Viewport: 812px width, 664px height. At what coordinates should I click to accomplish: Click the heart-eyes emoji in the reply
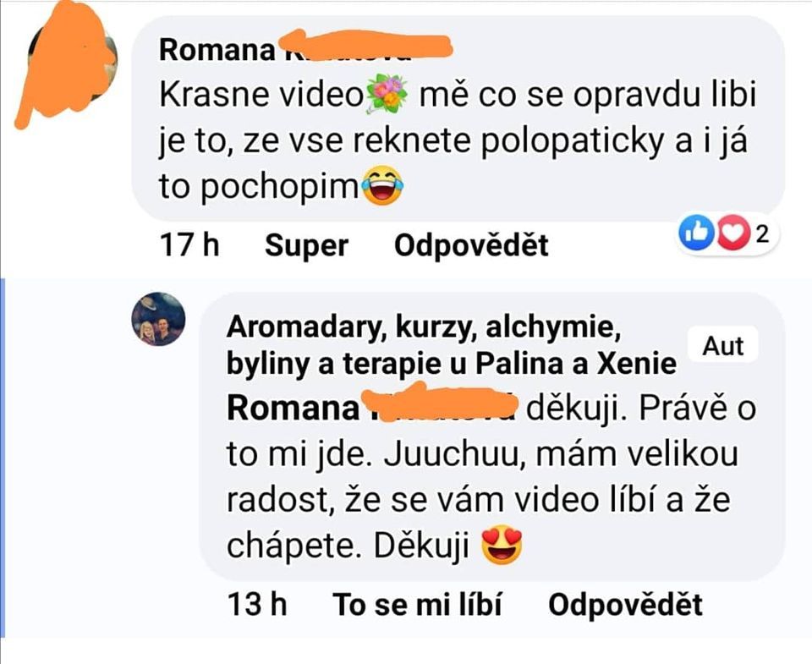502,545
